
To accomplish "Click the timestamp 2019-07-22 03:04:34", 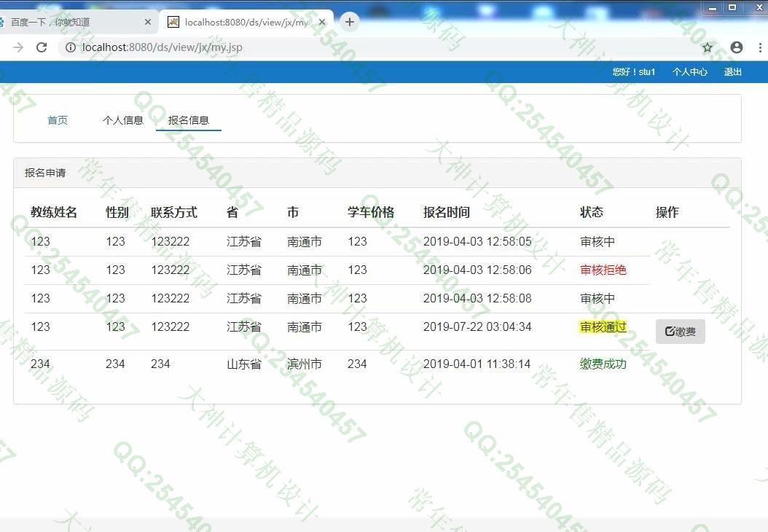I will pyautogui.click(x=477, y=326).
